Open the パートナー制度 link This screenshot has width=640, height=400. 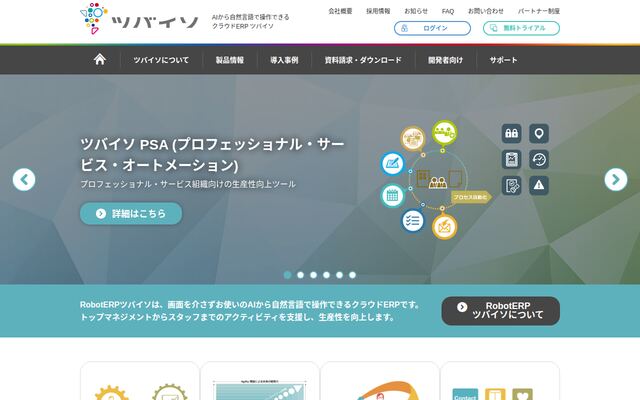539,11
